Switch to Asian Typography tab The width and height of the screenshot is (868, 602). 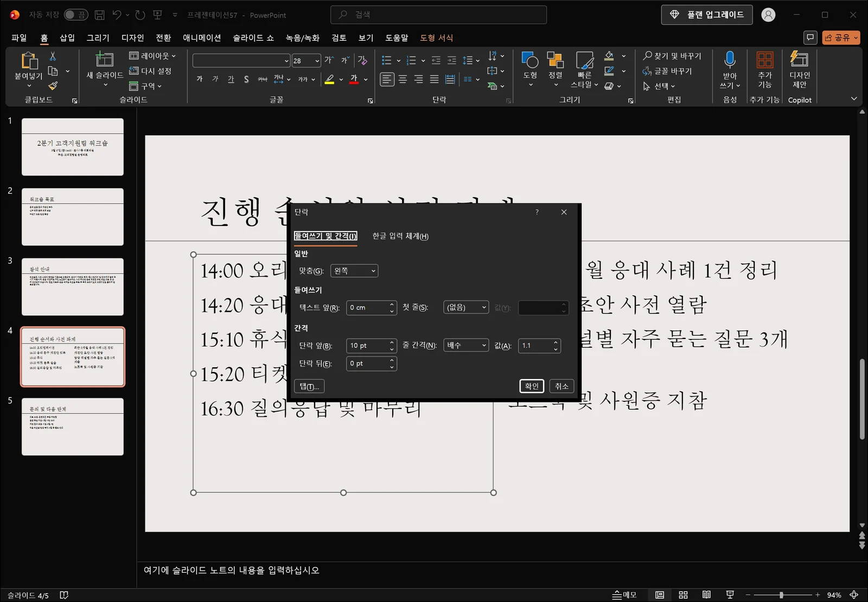point(400,236)
